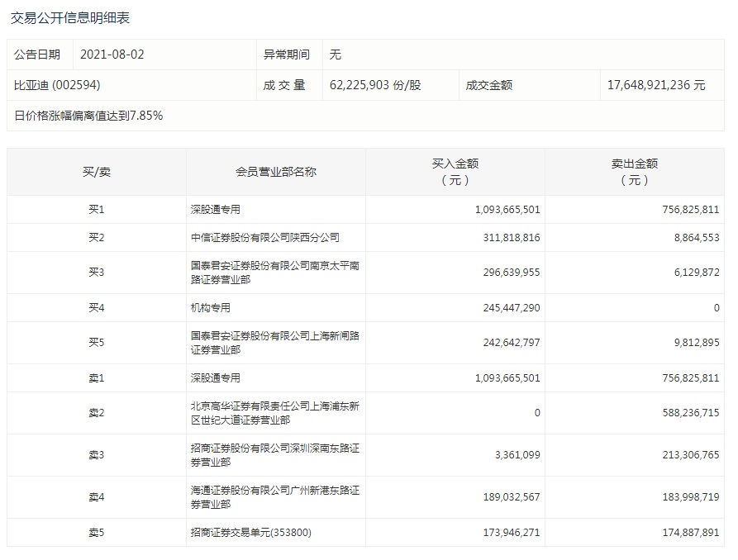Select sell amount 213,306,765

click(691, 455)
